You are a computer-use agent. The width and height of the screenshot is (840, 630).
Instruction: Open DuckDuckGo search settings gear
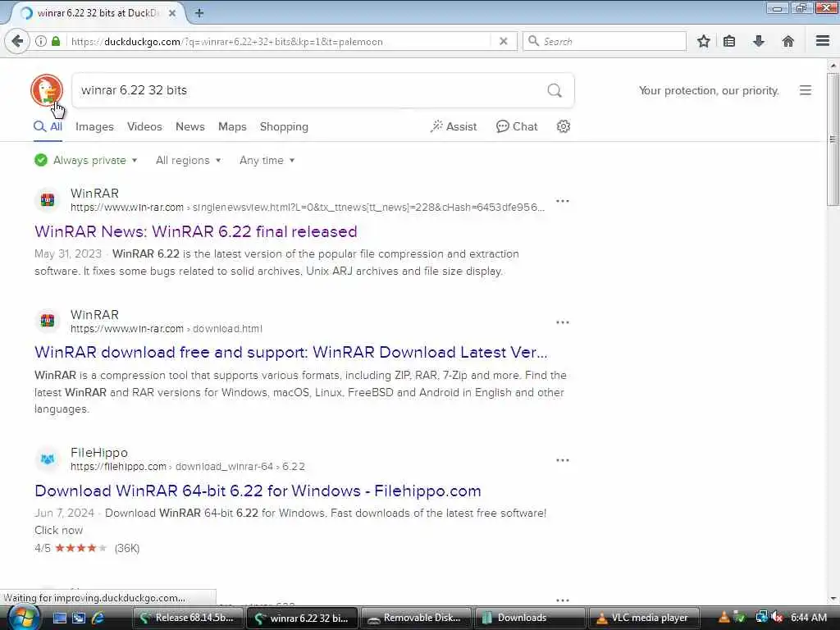pos(563,126)
